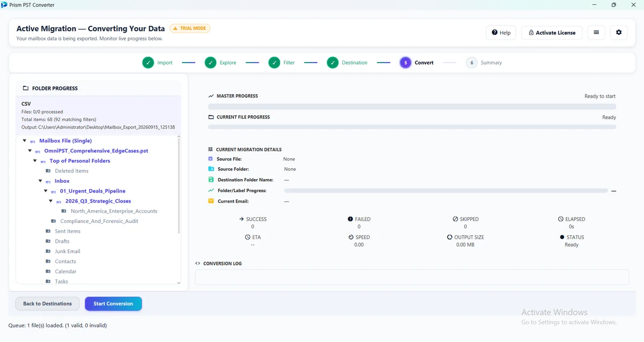Collapse Top of Personal Folders node
This screenshot has height=342, width=644.
pyautogui.click(x=35, y=161)
